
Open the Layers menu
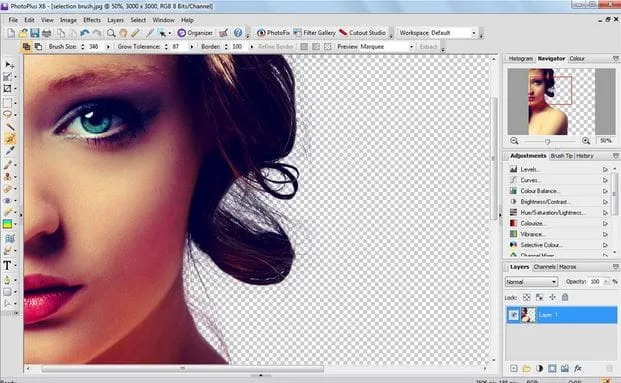point(115,20)
